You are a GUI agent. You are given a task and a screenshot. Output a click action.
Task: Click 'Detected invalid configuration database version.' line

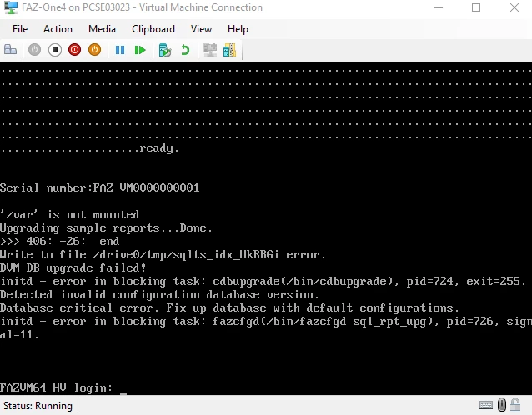[159, 295]
